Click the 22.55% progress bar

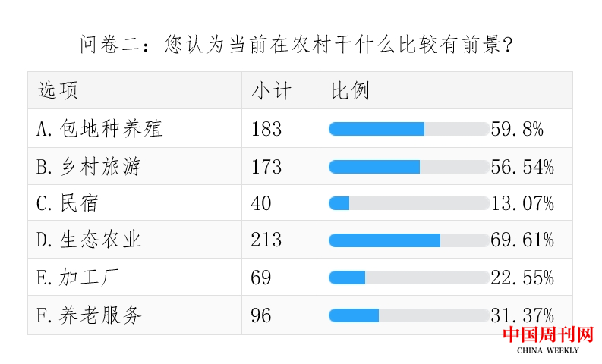(x=408, y=278)
